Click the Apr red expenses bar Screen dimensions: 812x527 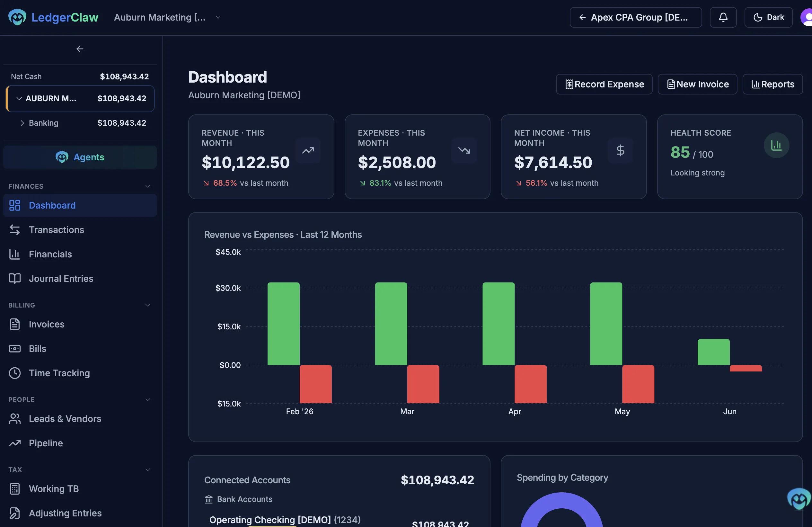[x=531, y=384]
